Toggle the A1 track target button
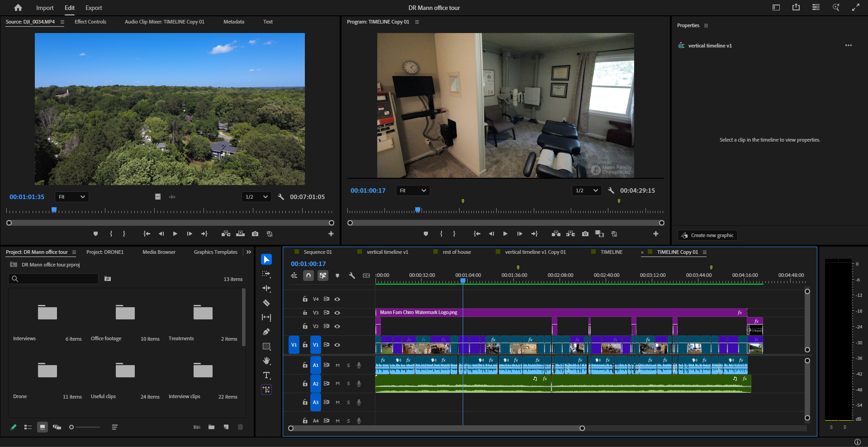 (x=316, y=365)
